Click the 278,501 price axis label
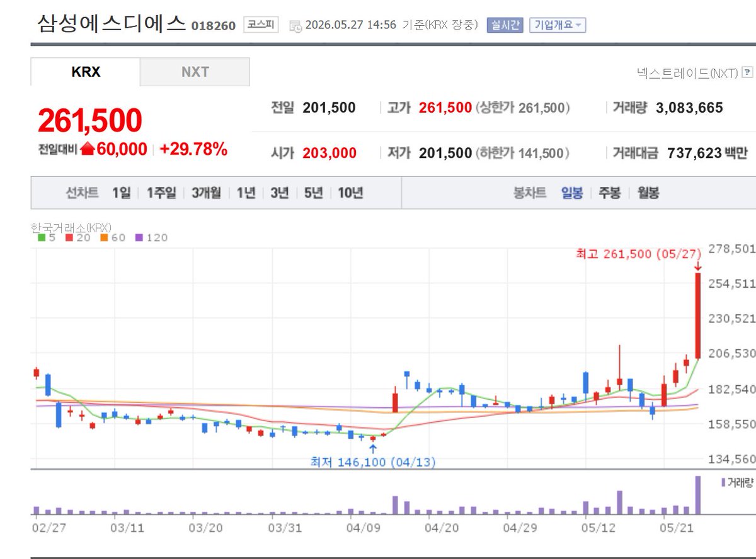The height and width of the screenshot is (559, 756). 731,249
